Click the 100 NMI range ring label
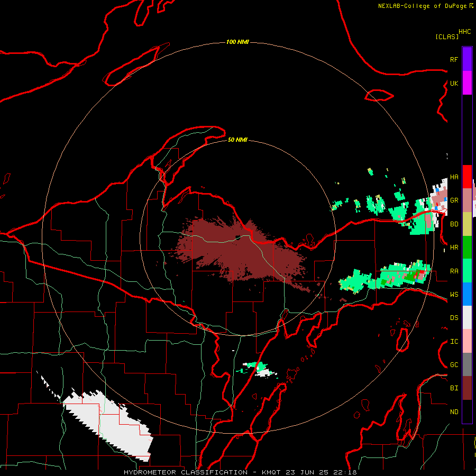Viewport: 476px width, 476px height. click(x=237, y=42)
